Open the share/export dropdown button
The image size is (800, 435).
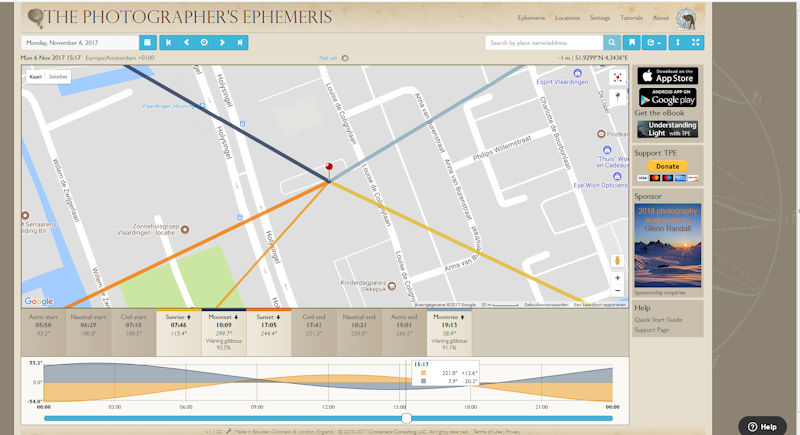pos(654,42)
